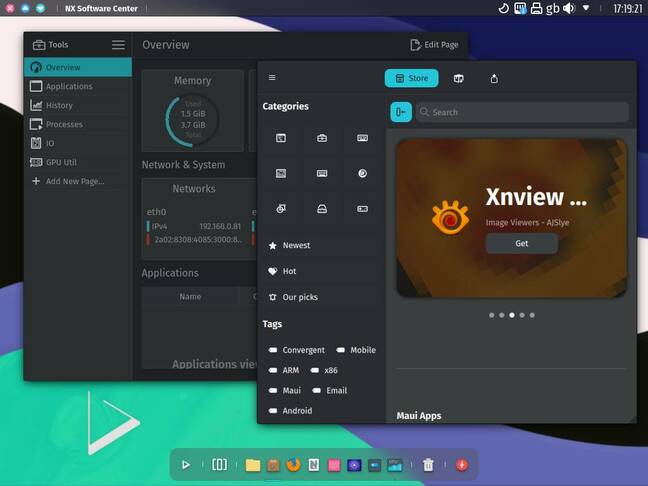Open the volume speaker tray icon
648x486 pixels.
569,8
